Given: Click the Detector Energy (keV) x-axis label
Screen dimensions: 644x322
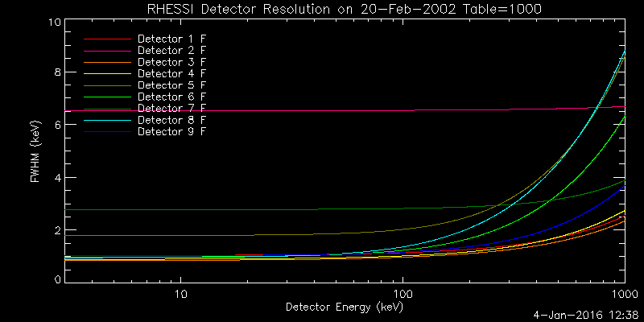Looking at the screenshot, I should 345,307.
